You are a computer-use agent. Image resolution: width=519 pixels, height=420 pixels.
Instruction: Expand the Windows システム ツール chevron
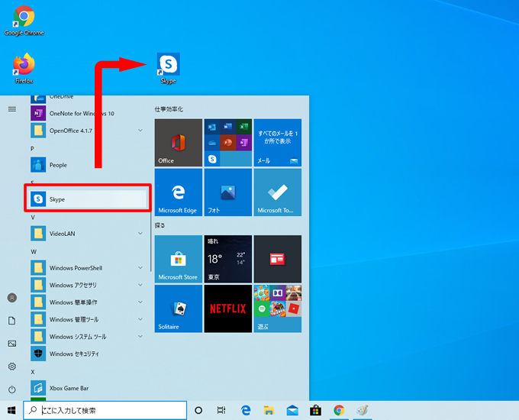click(140, 337)
